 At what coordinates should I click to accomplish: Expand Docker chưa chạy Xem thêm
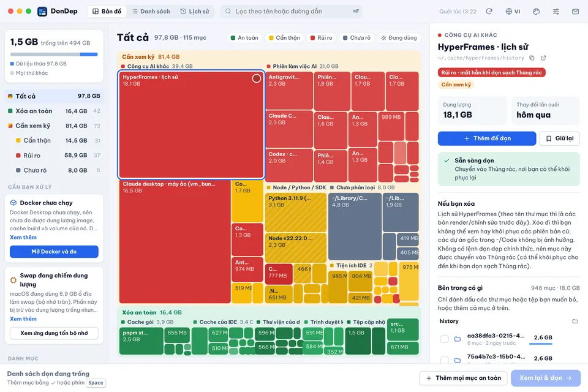[23, 237]
